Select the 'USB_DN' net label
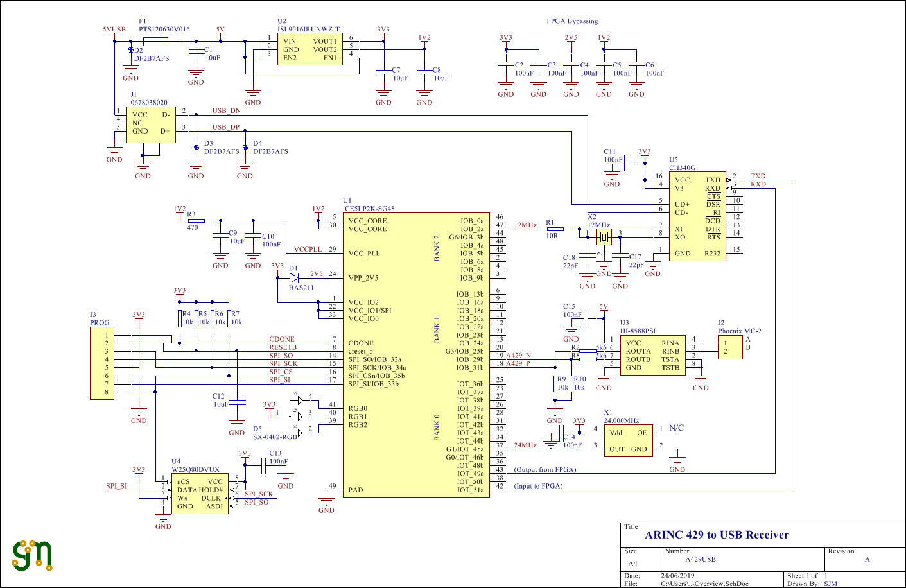Viewport: 906px width, 588px height. coord(227,110)
